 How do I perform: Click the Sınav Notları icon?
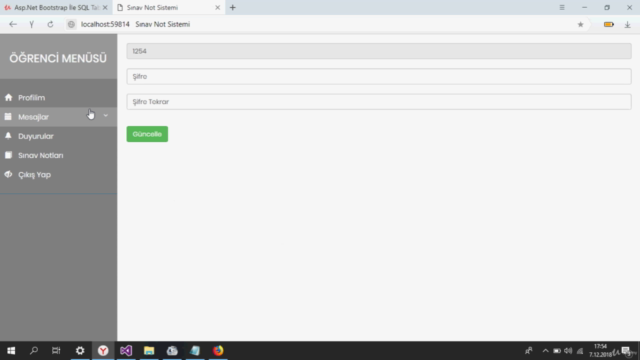8,155
